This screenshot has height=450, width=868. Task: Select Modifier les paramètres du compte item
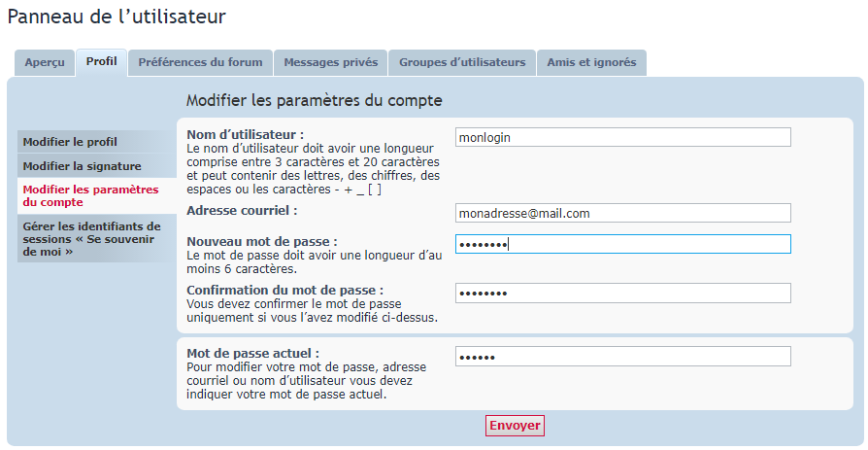click(x=97, y=196)
